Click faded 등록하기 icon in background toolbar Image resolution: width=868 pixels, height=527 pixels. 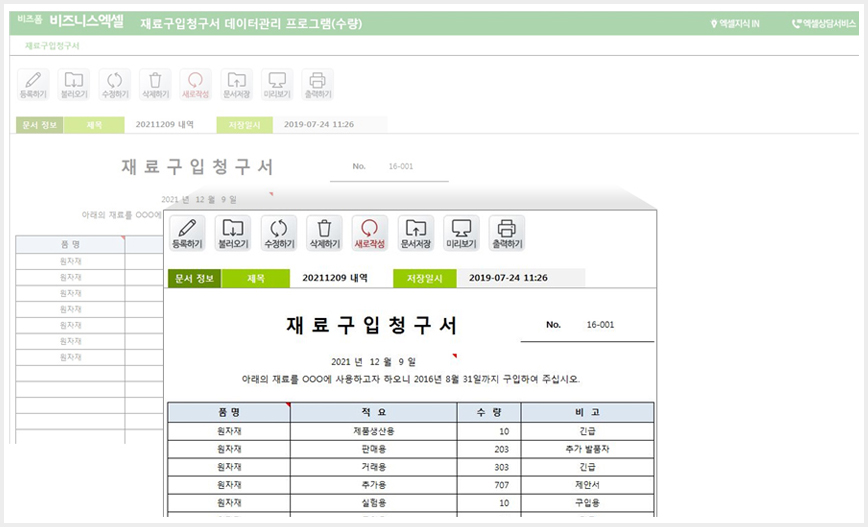(x=33, y=84)
